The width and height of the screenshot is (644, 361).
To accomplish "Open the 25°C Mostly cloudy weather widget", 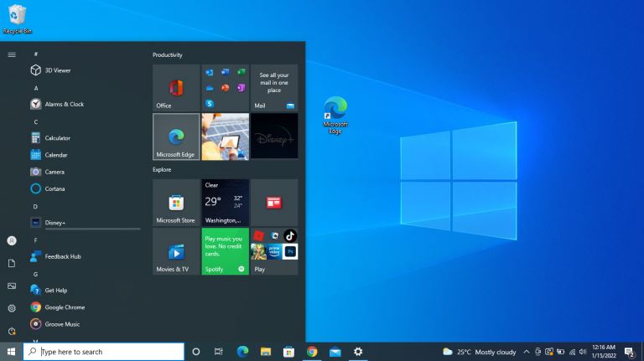I will coord(480,352).
